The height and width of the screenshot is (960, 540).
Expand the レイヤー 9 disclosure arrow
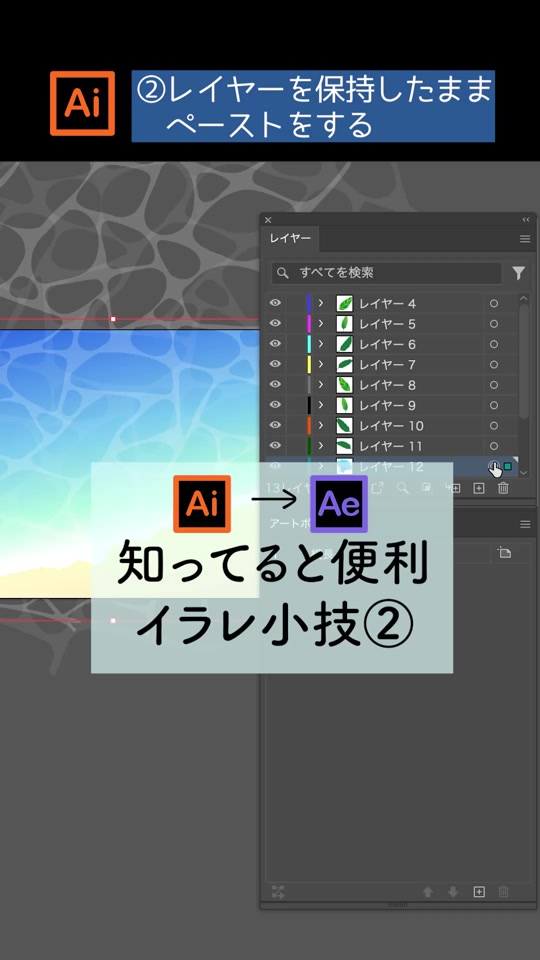pos(321,405)
